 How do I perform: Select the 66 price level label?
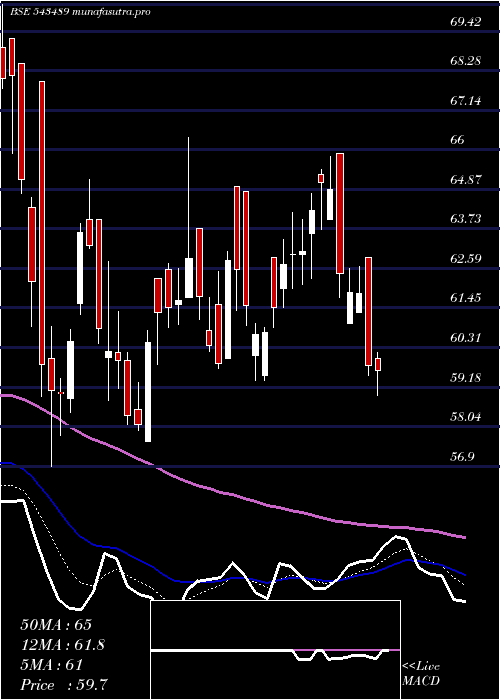pos(458,140)
